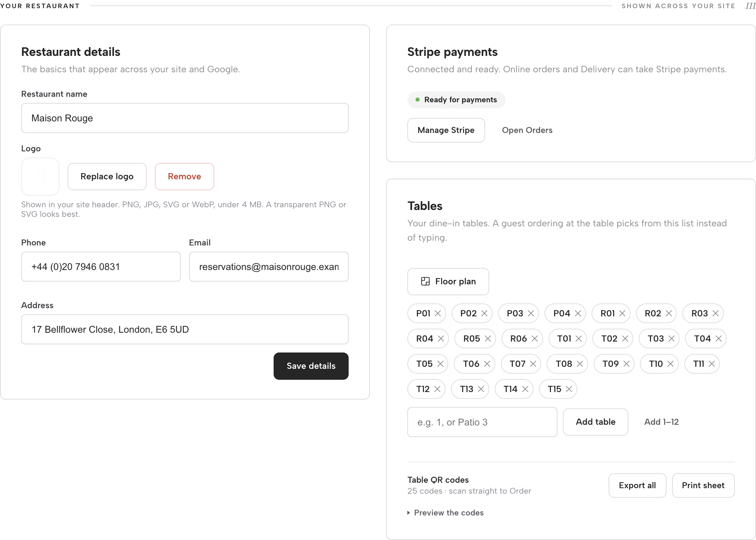Delete table R01 via its X icon
The width and height of the screenshot is (756, 540).
pos(622,313)
